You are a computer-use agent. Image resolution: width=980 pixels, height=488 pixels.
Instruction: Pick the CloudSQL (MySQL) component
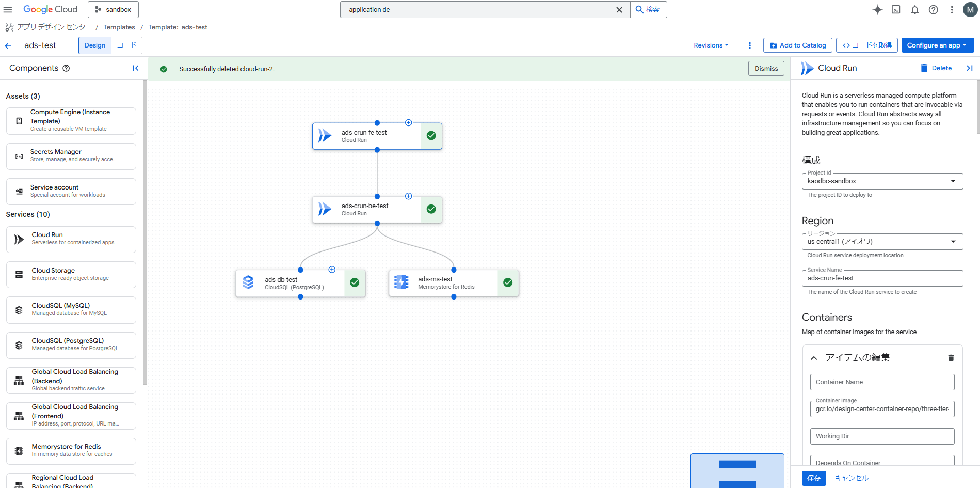pyautogui.click(x=71, y=310)
